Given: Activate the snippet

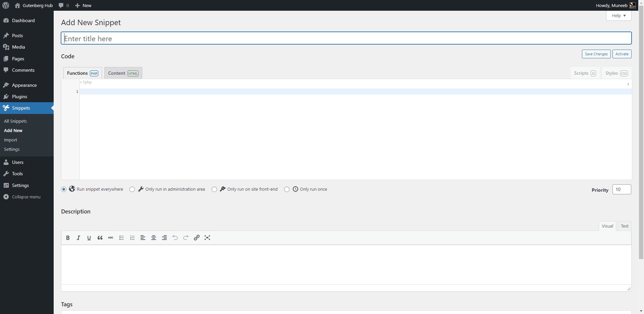Looking at the screenshot, I should click(x=622, y=54).
